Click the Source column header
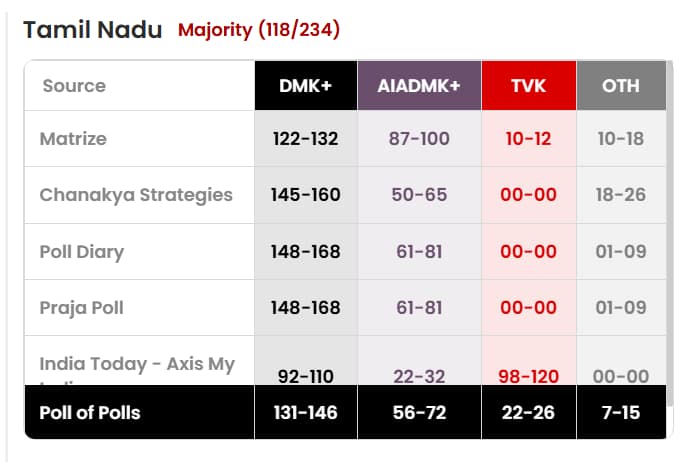Viewport: 688px width, 462px height. (75, 86)
